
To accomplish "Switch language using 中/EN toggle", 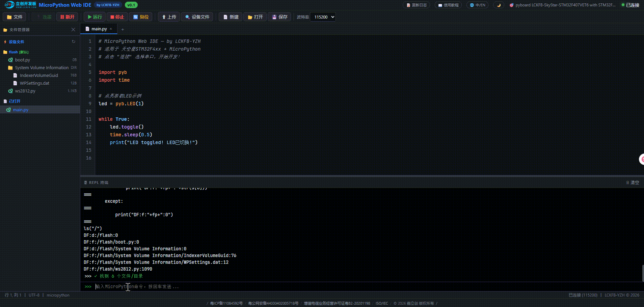I will click(478, 5).
